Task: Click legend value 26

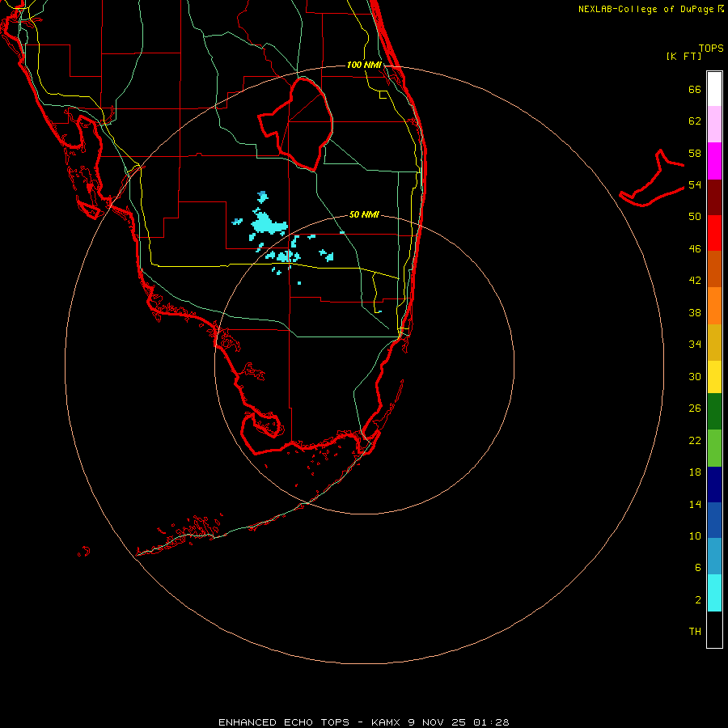Action: [695, 408]
